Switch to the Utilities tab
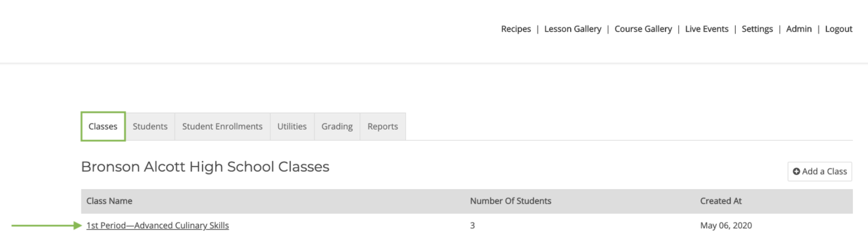 292,126
